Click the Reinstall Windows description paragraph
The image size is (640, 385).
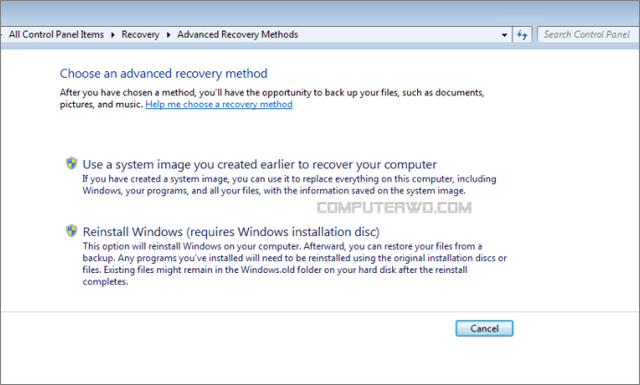(x=295, y=264)
